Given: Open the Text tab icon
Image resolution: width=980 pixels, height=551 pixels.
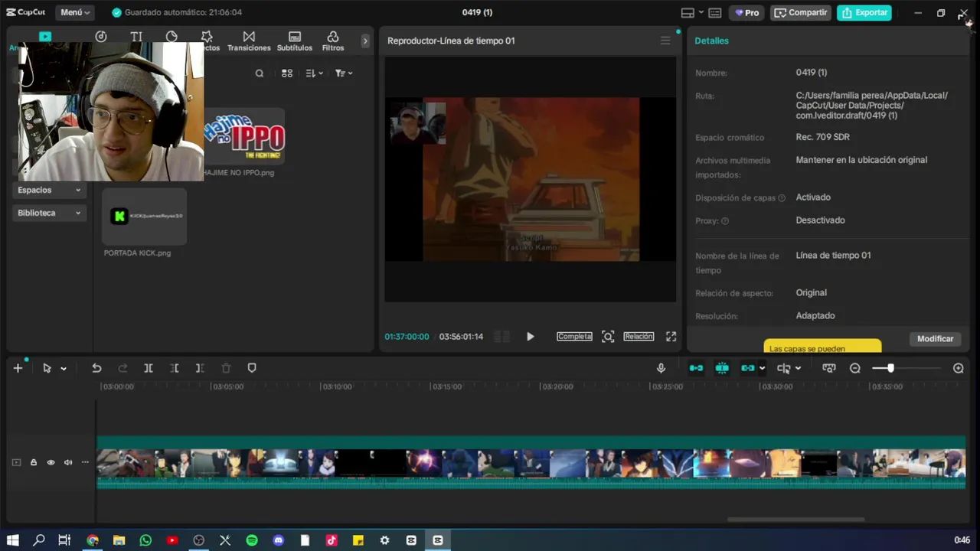Looking at the screenshot, I should tap(136, 37).
